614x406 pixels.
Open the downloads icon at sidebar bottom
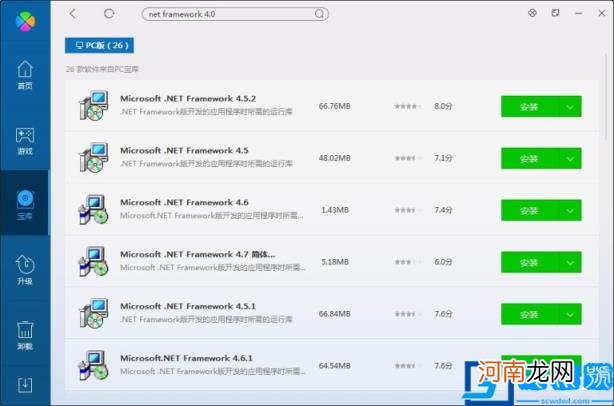point(25,385)
